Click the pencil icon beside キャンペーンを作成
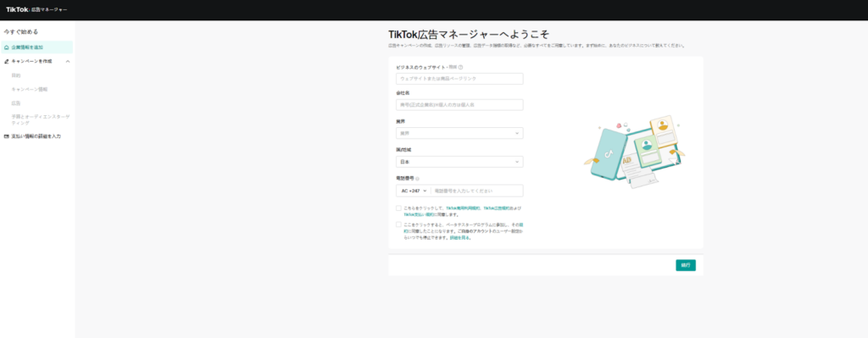868x338 pixels. point(7,61)
